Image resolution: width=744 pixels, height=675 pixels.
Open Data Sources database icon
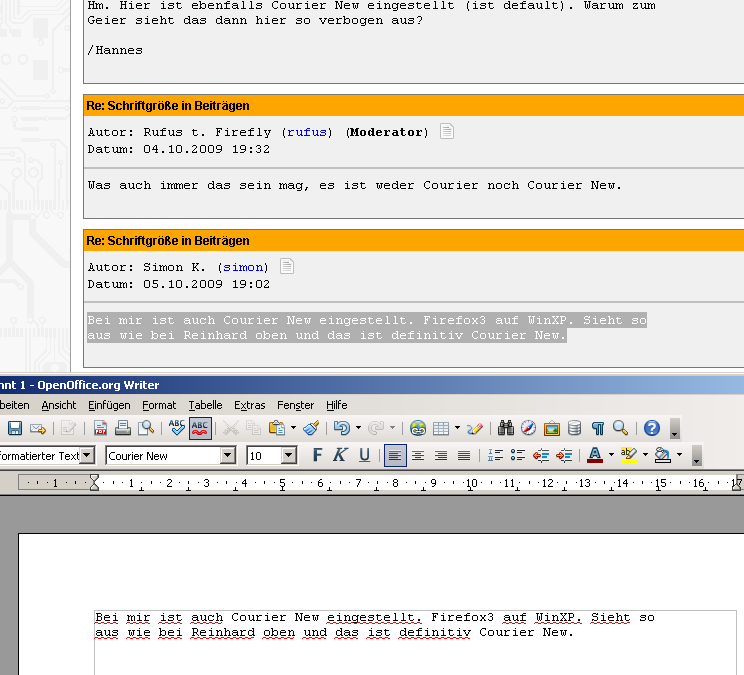pos(575,428)
